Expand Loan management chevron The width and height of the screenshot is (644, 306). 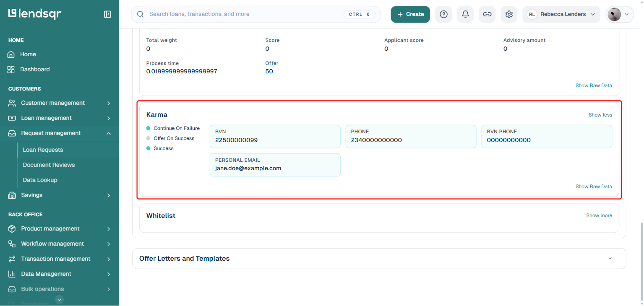pyautogui.click(x=109, y=118)
